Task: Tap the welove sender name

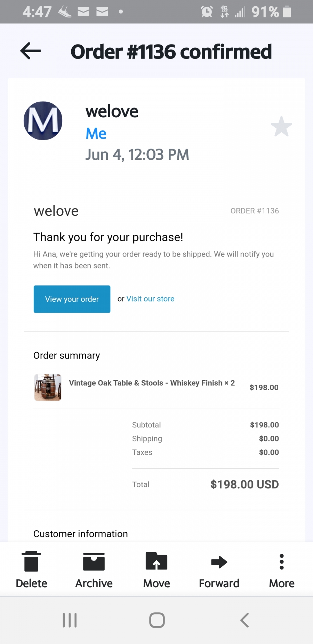Action: coord(112,111)
